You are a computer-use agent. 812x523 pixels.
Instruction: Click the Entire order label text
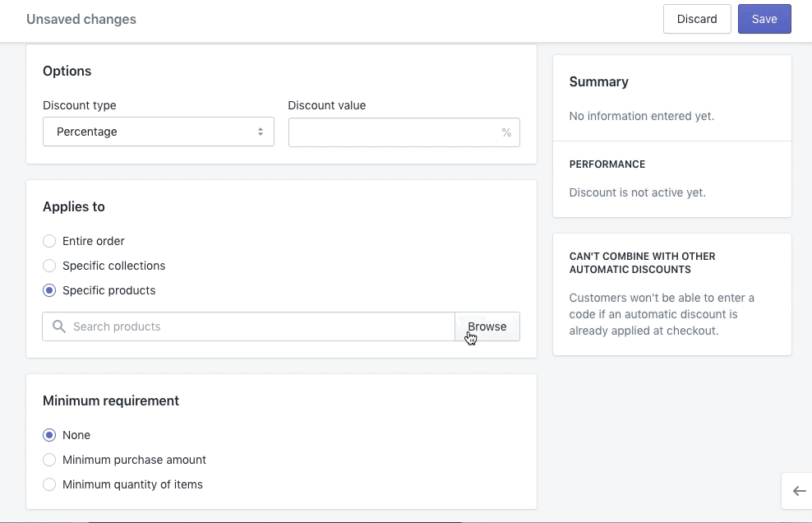94,241
